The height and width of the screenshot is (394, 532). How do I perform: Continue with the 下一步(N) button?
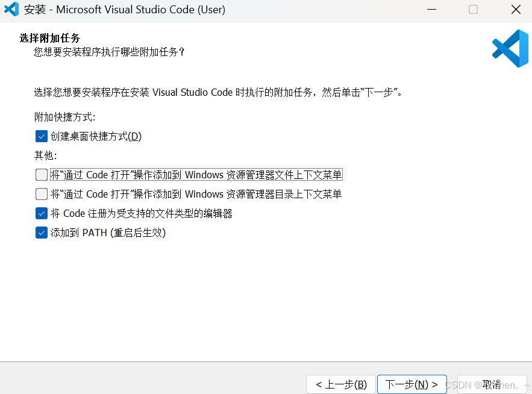(x=412, y=384)
